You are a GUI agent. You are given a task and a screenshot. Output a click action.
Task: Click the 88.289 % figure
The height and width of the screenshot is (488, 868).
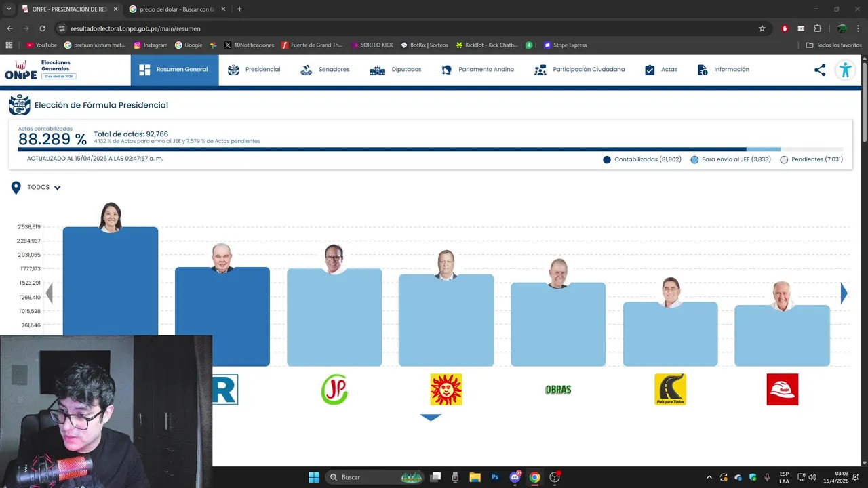(x=52, y=140)
